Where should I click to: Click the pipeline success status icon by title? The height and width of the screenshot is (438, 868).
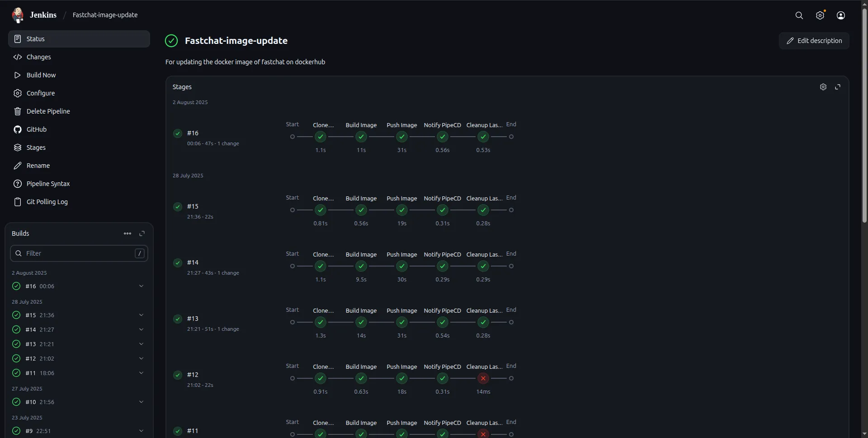point(171,41)
